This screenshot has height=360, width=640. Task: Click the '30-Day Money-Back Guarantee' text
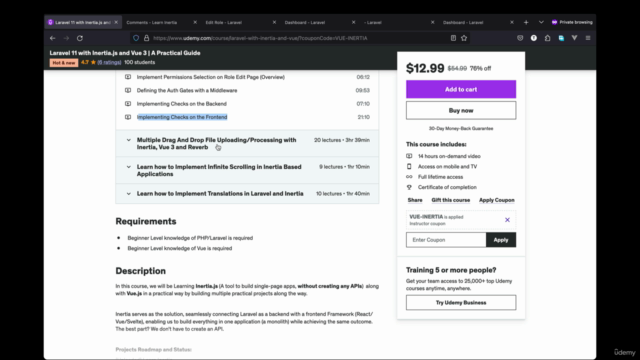pos(461,129)
